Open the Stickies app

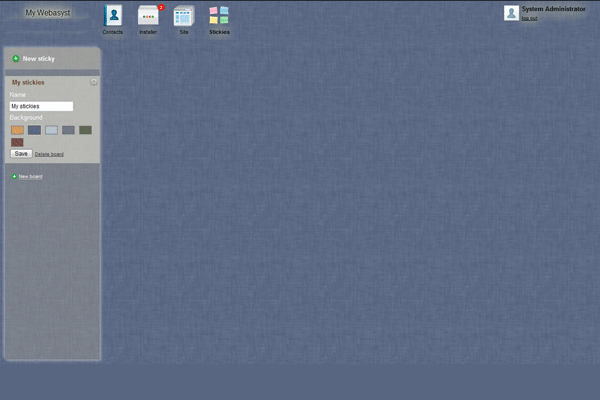tap(219, 16)
